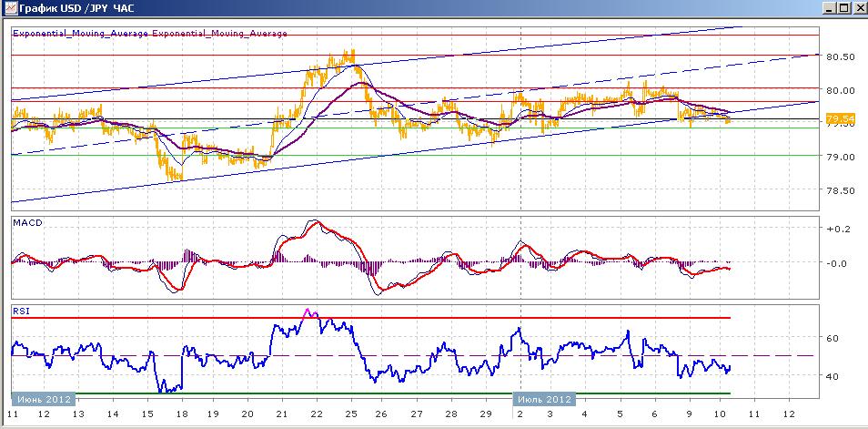The width and height of the screenshot is (868, 429).
Task: Click date 22 on the time axis
Action: coord(316,414)
